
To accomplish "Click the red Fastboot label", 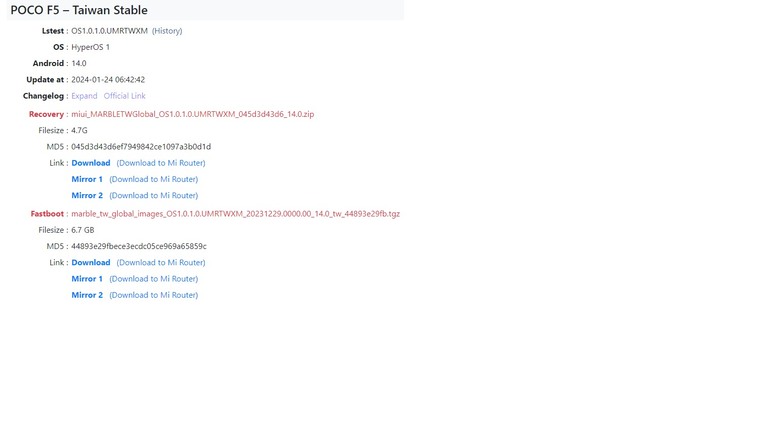I will 47,214.
